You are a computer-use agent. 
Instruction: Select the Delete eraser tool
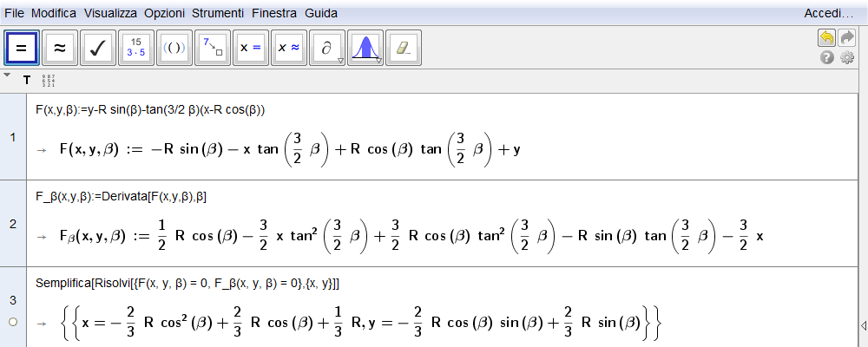[403, 49]
